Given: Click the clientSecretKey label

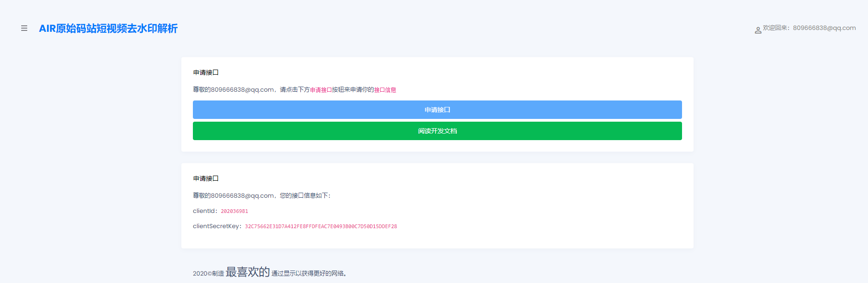Looking at the screenshot, I should point(216,226).
